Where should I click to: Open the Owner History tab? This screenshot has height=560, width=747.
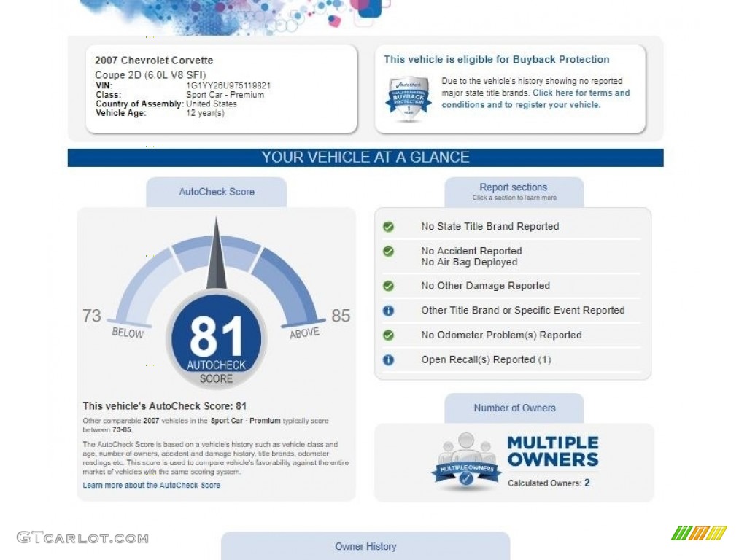(365, 546)
